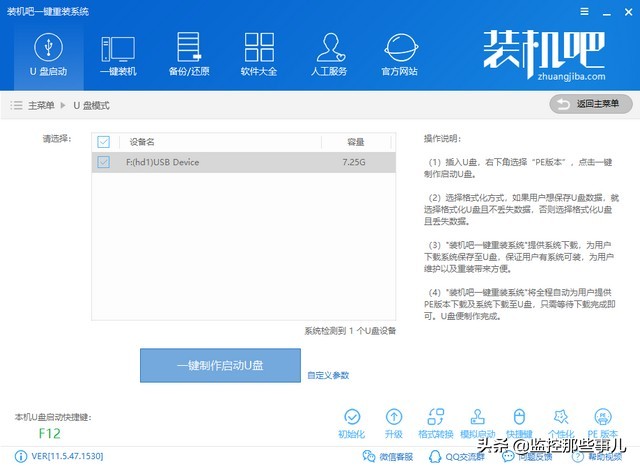Click the VER[11.5.47.1530] version text
This screenshot has height=467, width=640.
click(x=67, y=456)
